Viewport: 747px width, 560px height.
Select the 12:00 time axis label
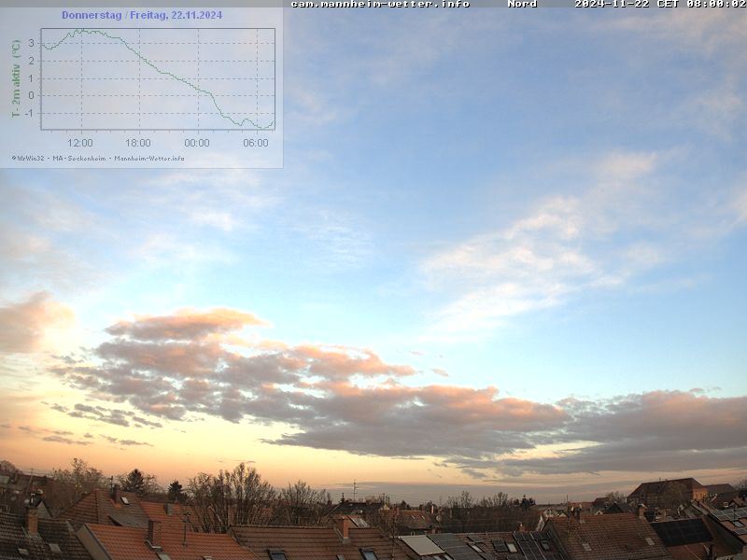pos(80,143)
